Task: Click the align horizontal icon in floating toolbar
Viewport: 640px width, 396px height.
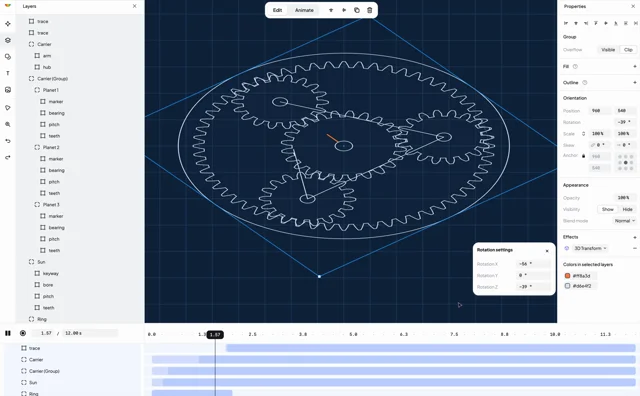Action: pos(344,10)
